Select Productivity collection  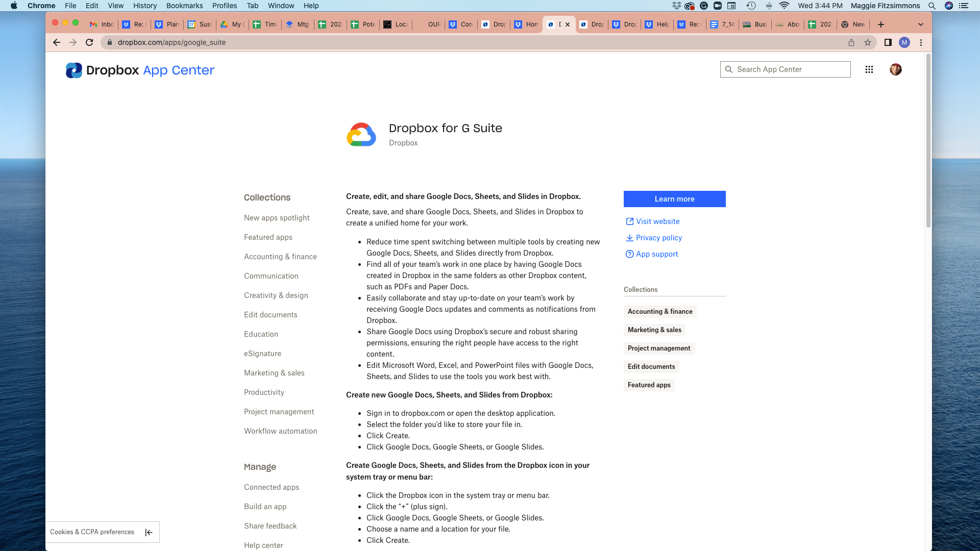[x=264, y=392]
